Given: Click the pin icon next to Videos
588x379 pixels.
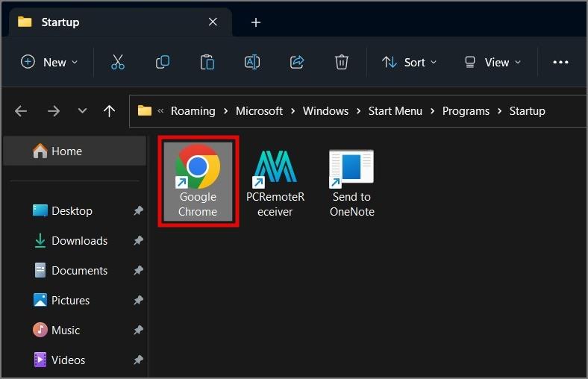Looking at the screenshot, I should pos(138,360).
